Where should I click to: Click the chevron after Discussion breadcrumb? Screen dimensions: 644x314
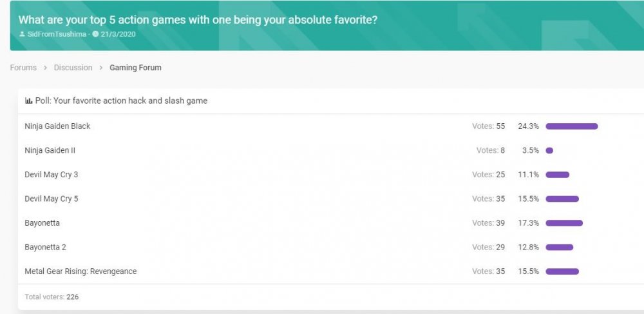(x=101, y=68)
